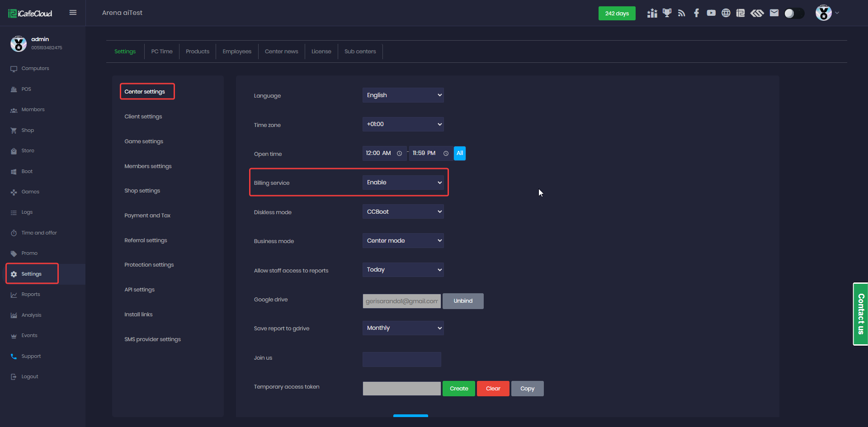868x427 pixels.
Task: Click the leaderboard stars icon
Action: [x=652, y=13]
